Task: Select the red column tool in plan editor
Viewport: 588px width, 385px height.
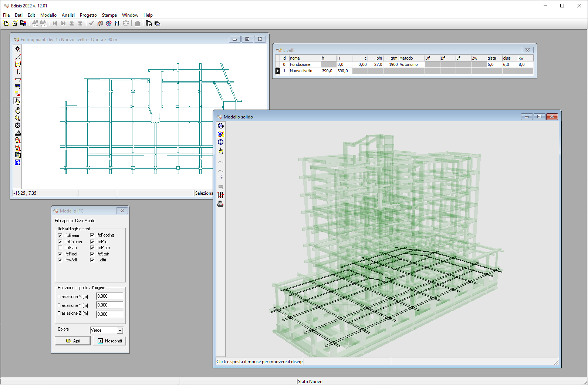Action: pos(17,72)
